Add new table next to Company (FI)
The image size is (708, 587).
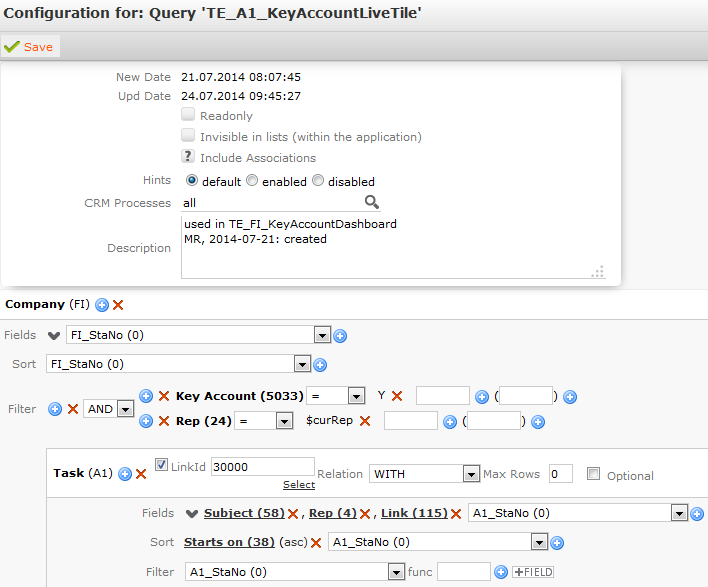point(102,304)
